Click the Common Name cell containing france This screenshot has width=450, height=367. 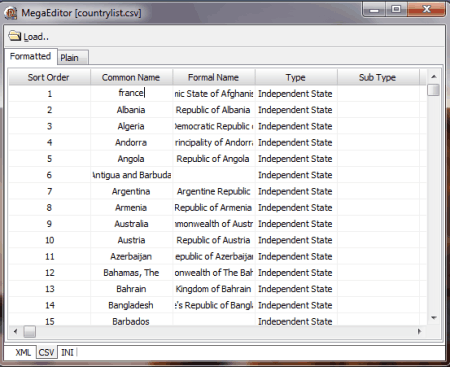131,93
